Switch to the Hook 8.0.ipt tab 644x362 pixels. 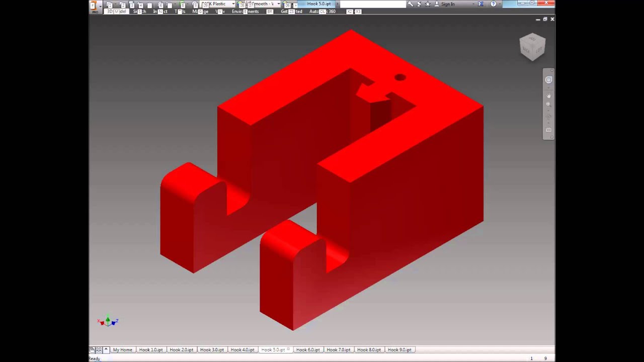369,349
